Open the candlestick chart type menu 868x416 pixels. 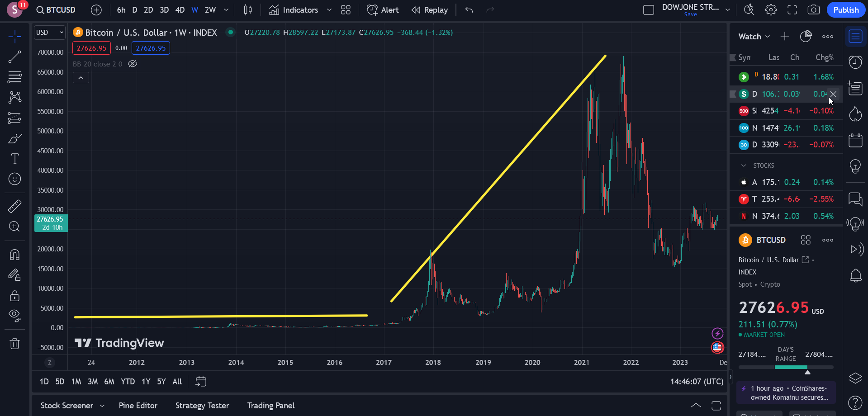248,10
